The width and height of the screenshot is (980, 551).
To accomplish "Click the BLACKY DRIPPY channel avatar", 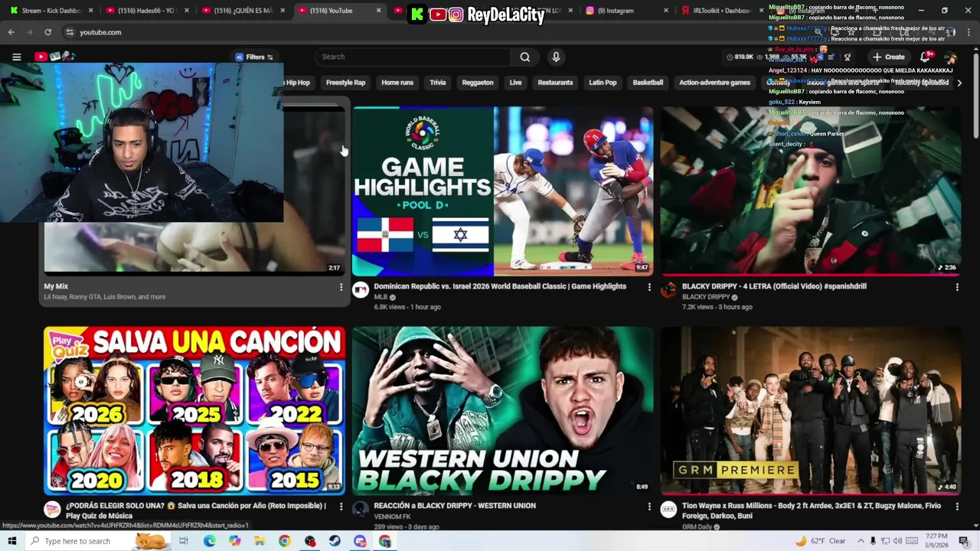I will [x=668, y=289].
